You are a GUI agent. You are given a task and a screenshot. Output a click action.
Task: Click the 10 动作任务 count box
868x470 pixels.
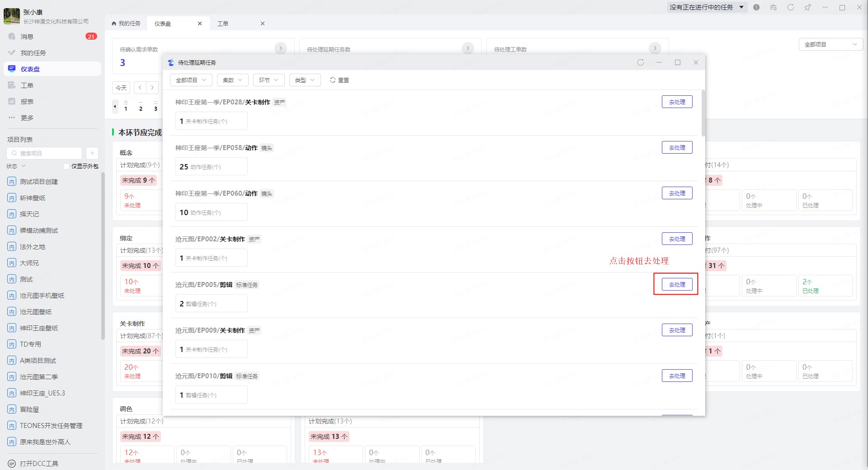(211, 212)
